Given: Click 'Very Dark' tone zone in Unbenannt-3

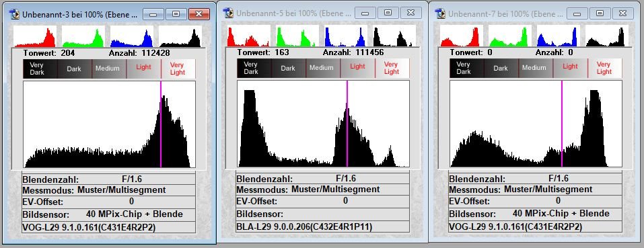Looking at the screenshot, I should (x=40, y=69).
